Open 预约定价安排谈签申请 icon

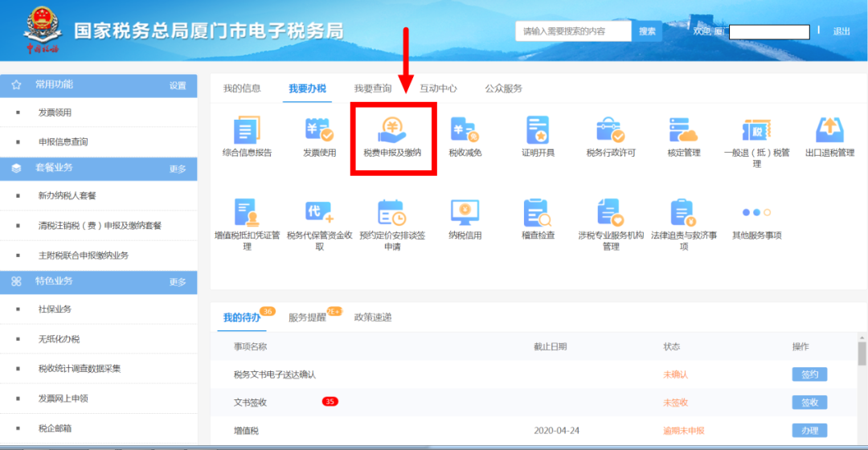tap(392, 213)
